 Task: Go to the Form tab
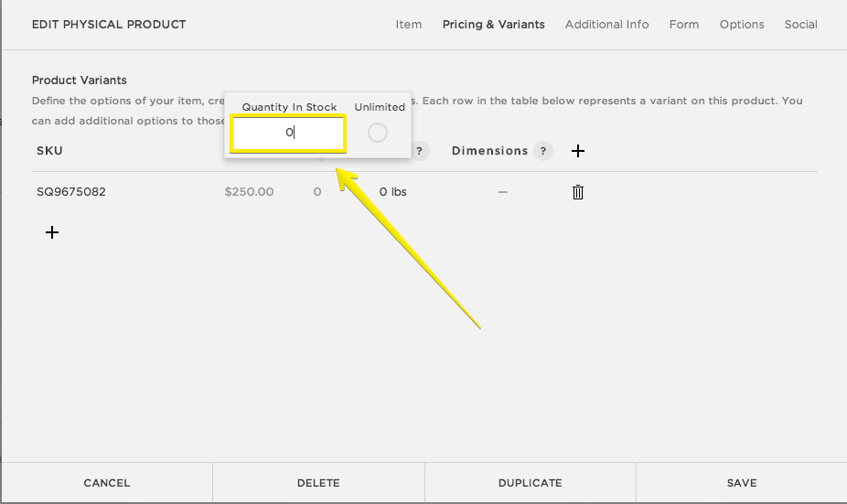pos(683,25)
